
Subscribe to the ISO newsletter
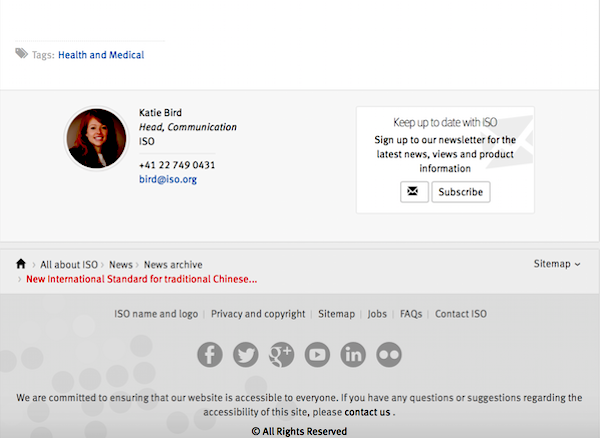point(461,192)
